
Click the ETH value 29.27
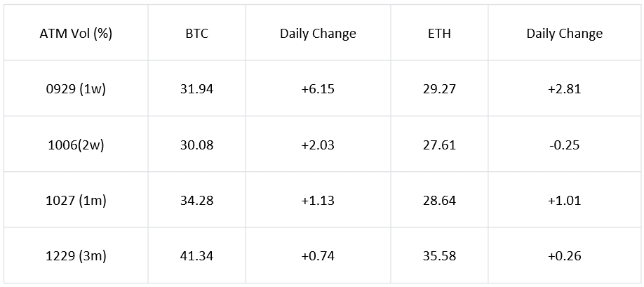pos(439,88)
